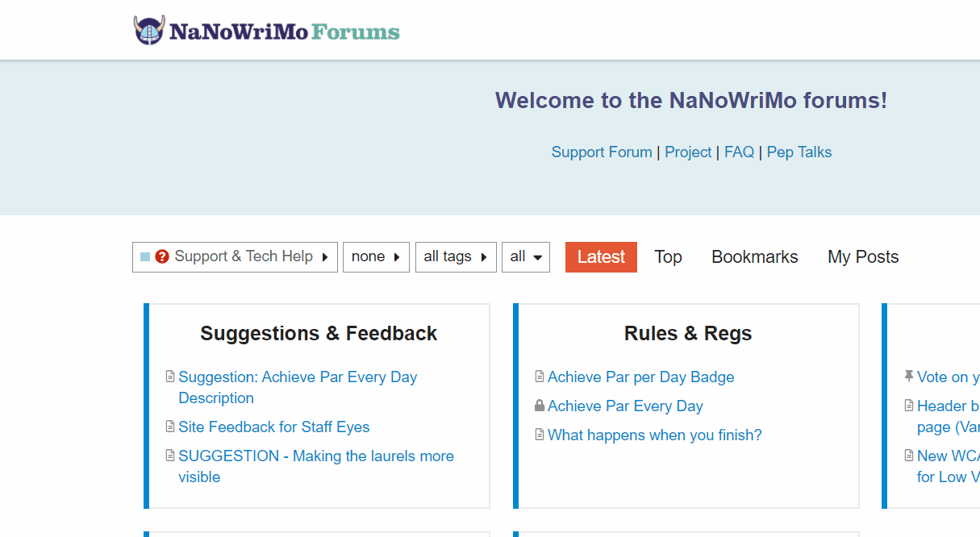Viewport: 980px width, 537px height.
Task: Expand the 'all tags' filter dropdown
Action: (456, 257)
